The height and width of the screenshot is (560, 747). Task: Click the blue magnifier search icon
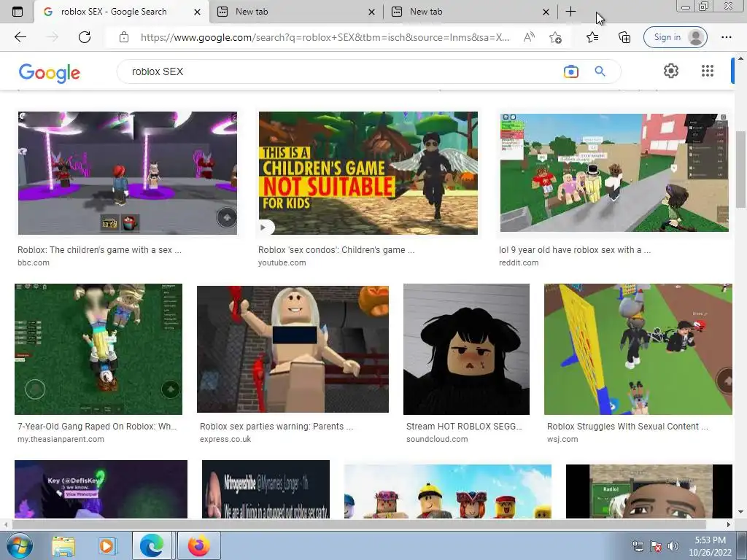point(600,71)
